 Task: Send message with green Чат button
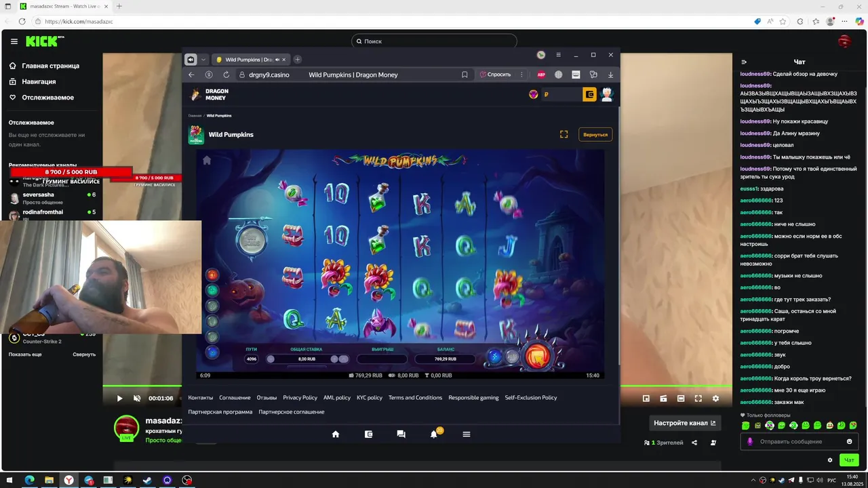click(848, 460)
